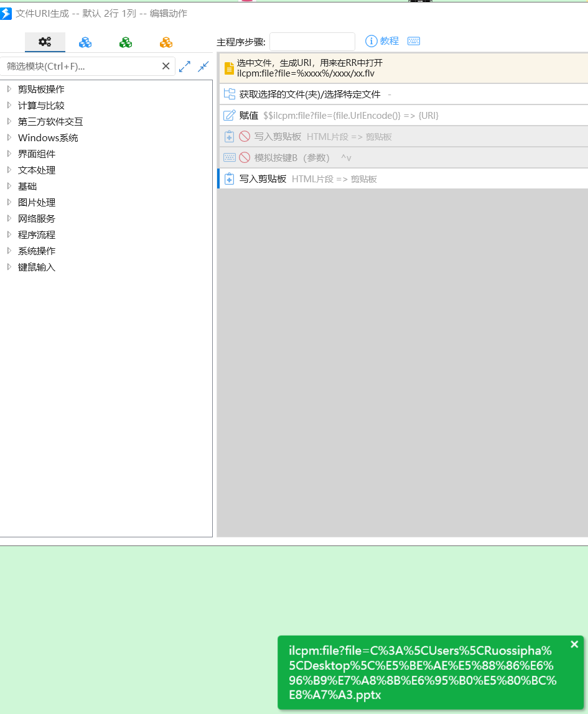Expand all module categories icon

tap(185, 67)
